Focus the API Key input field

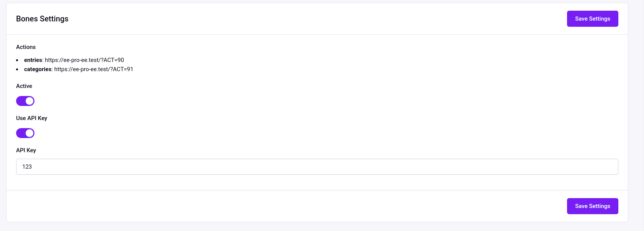(x=317, y=167)
